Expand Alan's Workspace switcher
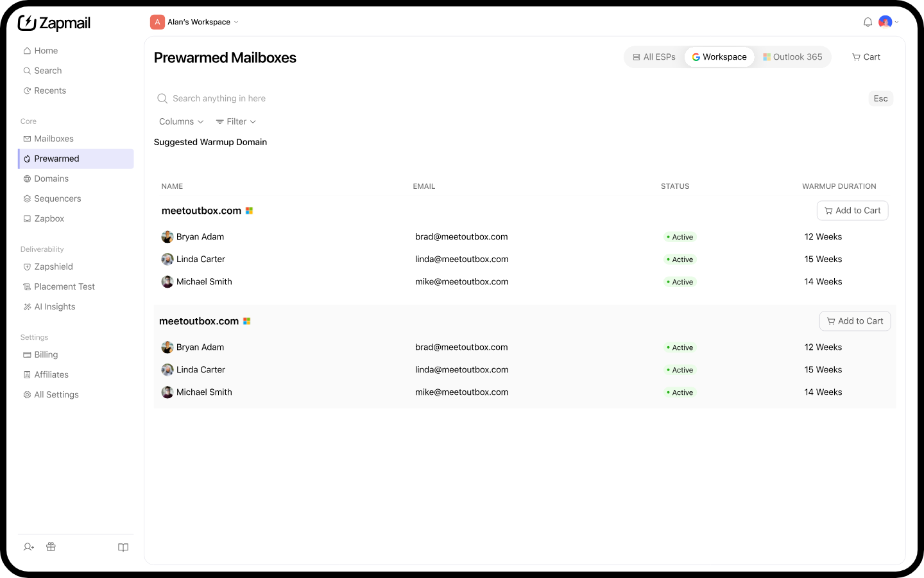The width and height of the screenshot is (924, 578). (x=194, y=22)
